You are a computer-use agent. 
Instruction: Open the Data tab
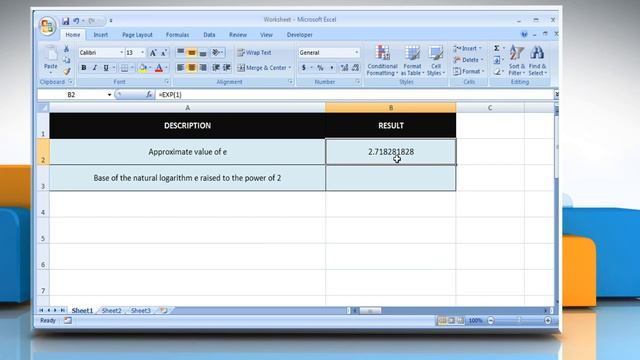(x=209, y=35)
